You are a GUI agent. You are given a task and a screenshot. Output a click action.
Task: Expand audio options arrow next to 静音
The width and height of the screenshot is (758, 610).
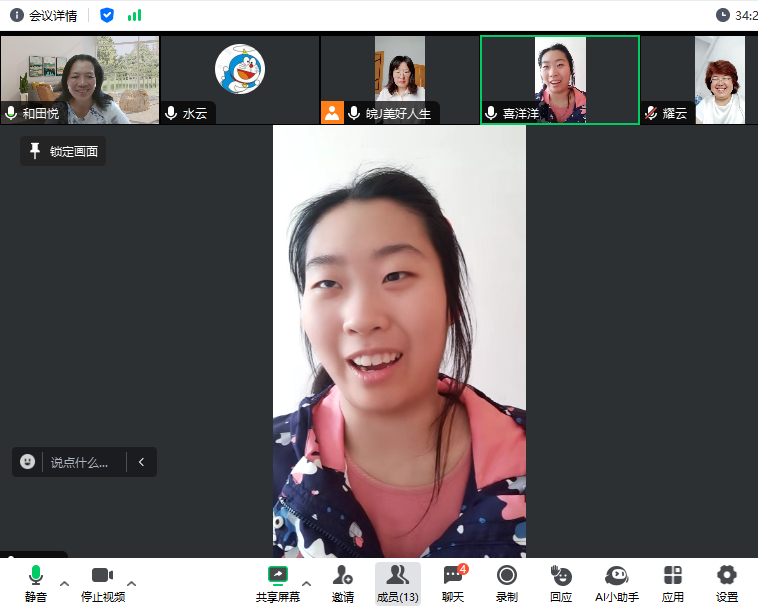(x=65, y=582)
